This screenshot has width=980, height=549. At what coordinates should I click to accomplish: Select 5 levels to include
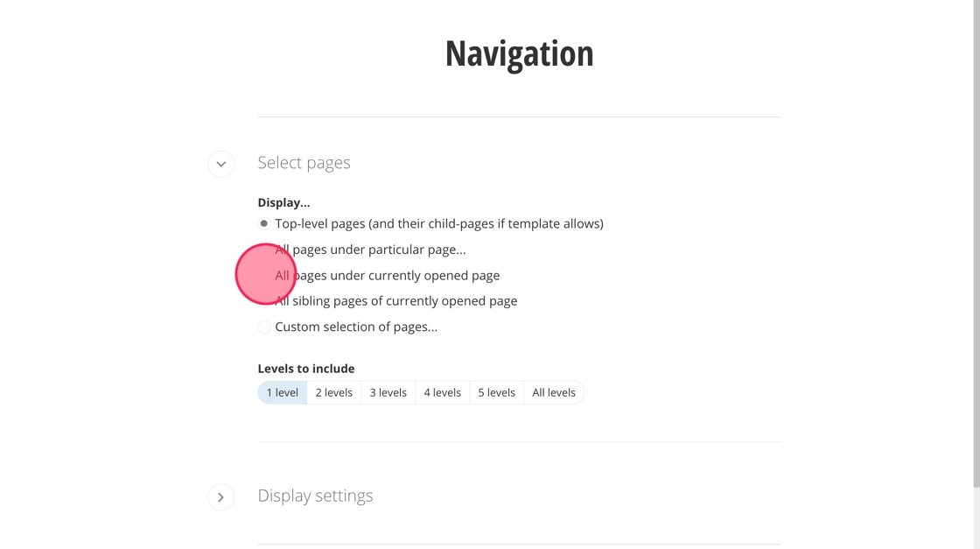[x=496, y=393]
